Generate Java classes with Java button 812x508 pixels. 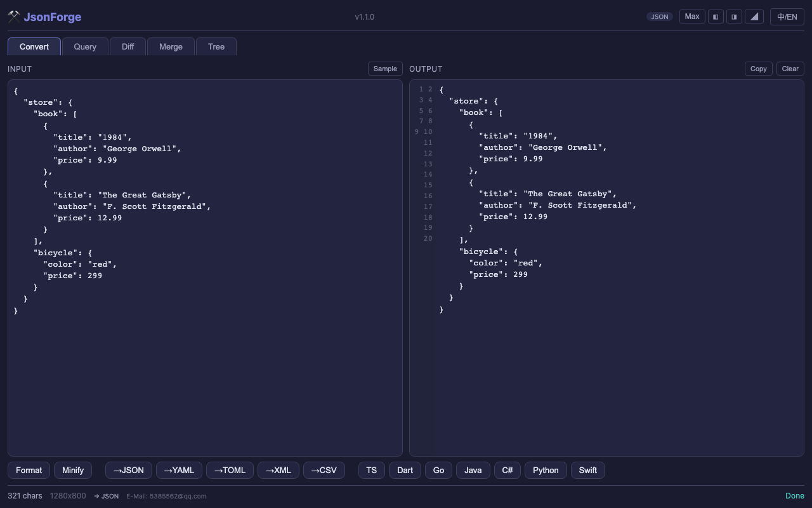pos(473,471)
